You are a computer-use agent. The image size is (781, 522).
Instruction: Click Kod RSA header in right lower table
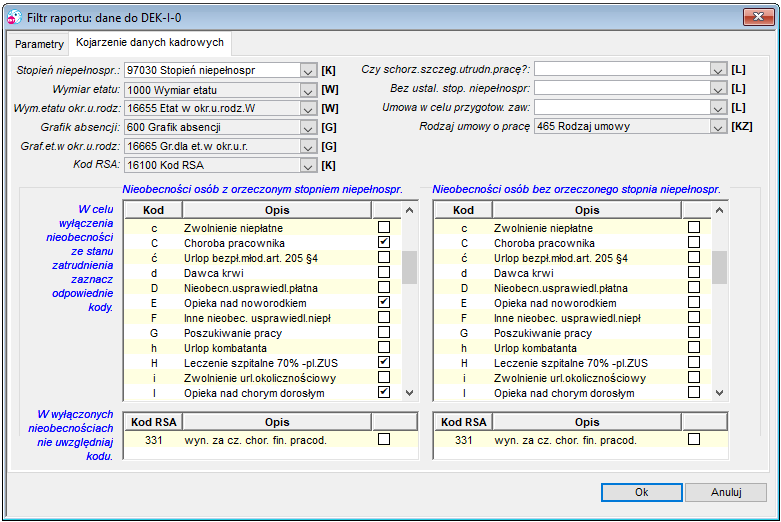click(463, 422)
